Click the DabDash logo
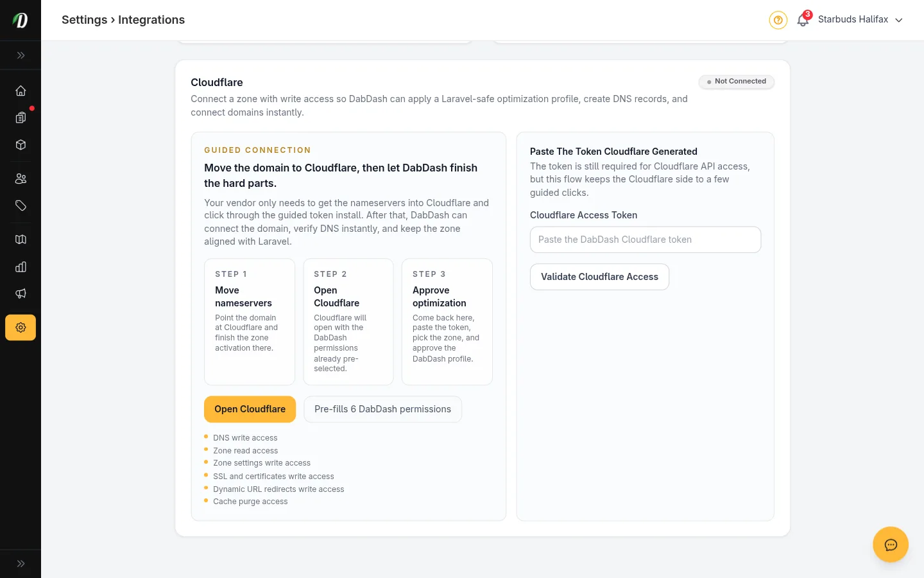The width and height of the screenshot is (924, 578). (x=21, y=20)
